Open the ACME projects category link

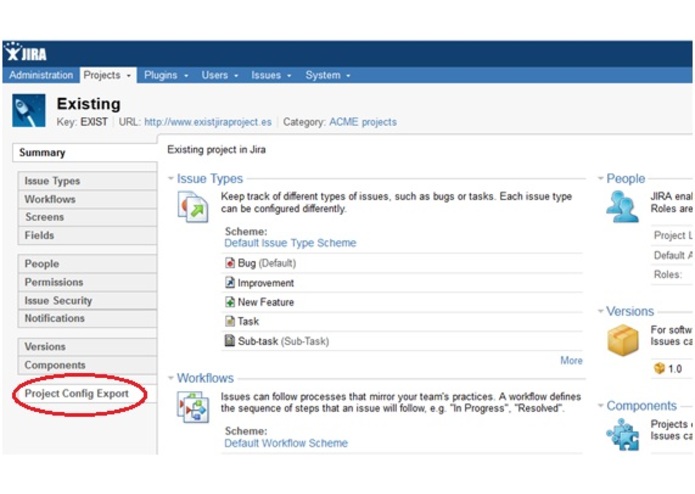click(x=363, y=122)
